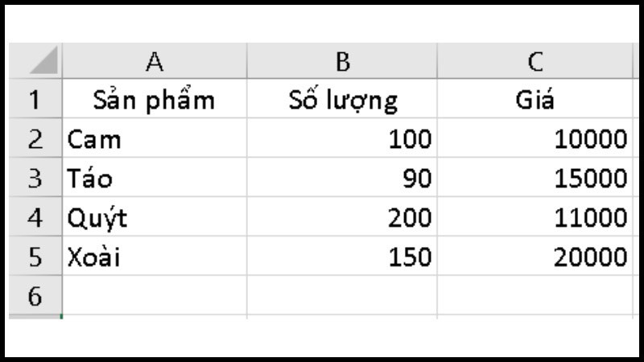
Task: Select column A header
Action: point(155,61)
